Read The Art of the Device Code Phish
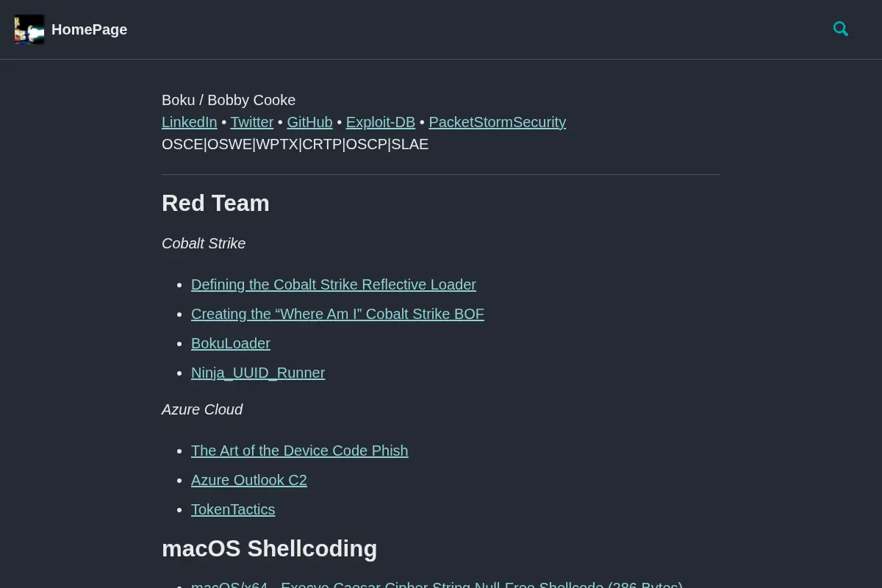Image resolution: width=882 pixels, height=588 pixels. pos(300,451)
